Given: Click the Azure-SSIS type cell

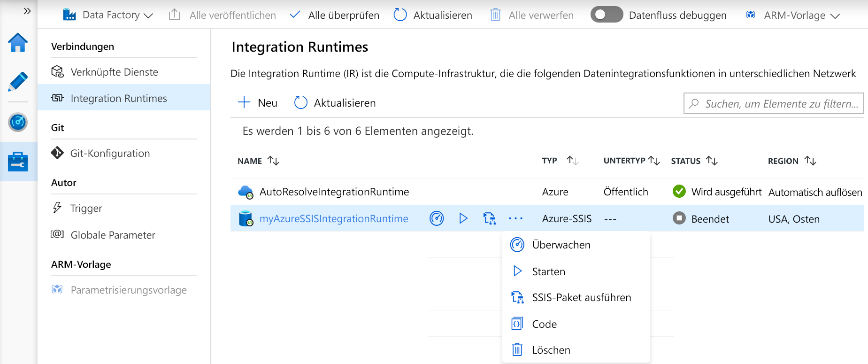Looking at the screenshot, I should pyautogui.click(x=567, y=218).
